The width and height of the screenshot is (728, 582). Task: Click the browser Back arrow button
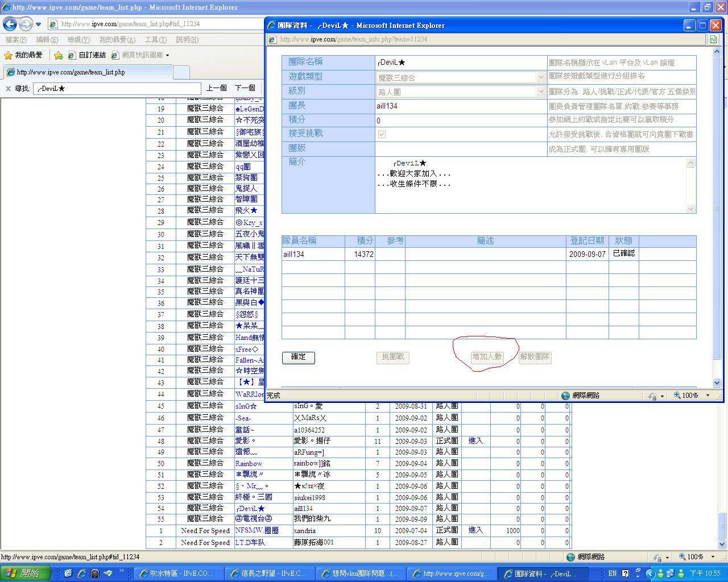coord(10,24)
